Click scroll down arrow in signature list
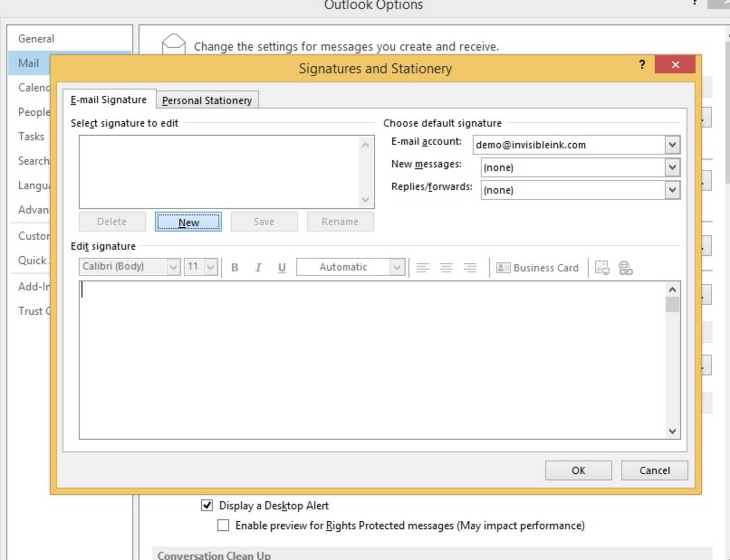Screen dimensions: 730x560 (365, 200)
